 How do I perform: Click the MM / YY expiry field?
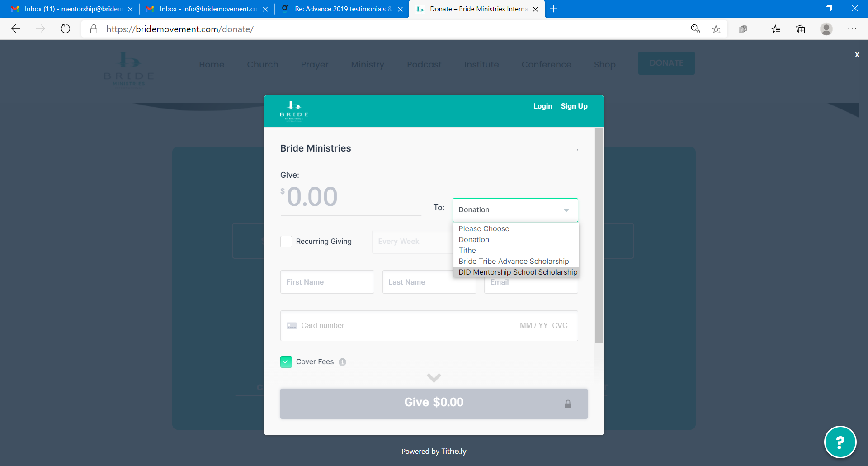click(x=533, y=326)
